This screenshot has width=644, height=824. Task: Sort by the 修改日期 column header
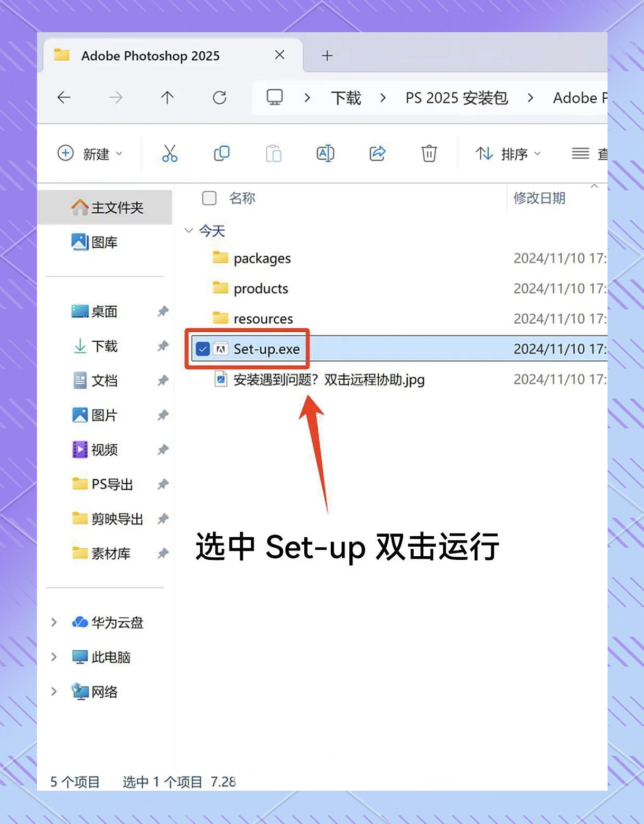539,198
